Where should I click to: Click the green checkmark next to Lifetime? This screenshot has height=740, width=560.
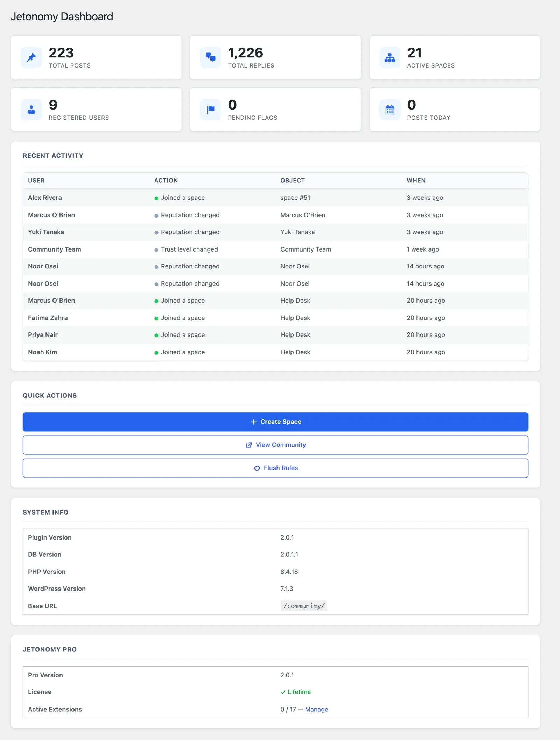tap(283, 692)
